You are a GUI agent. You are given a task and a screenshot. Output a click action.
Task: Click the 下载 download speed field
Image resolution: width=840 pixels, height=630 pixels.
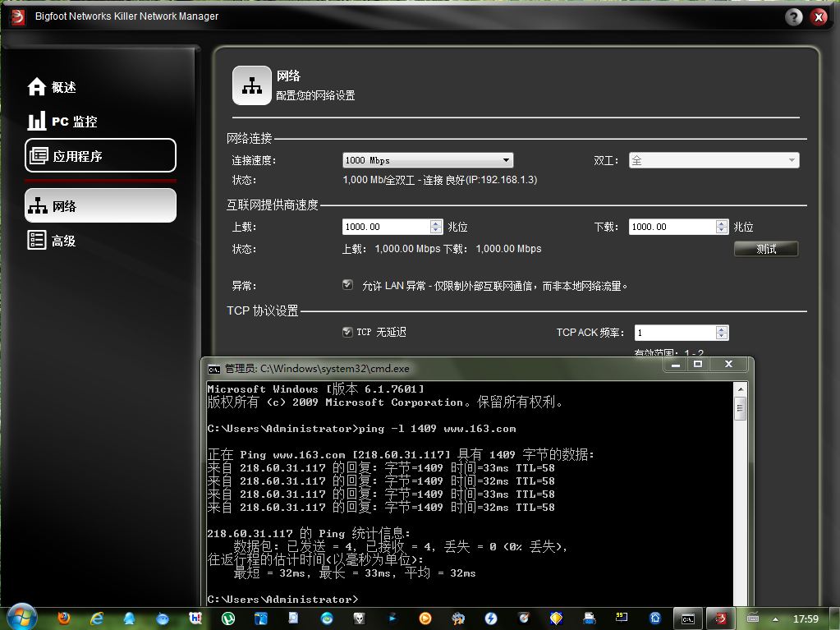tap(672, 227)
